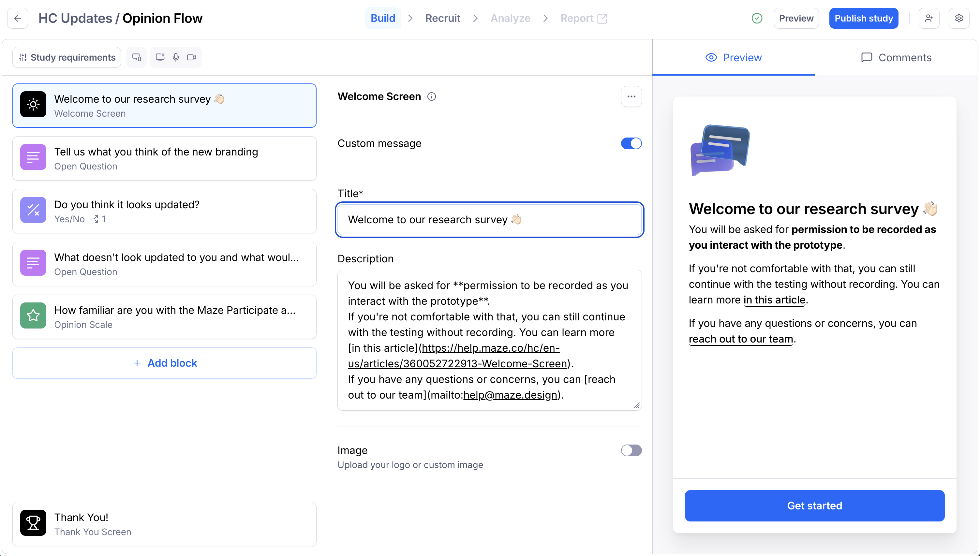Select 'What doesn't look updated' block
Screen dimensions: 980x556
coord(164,264)
